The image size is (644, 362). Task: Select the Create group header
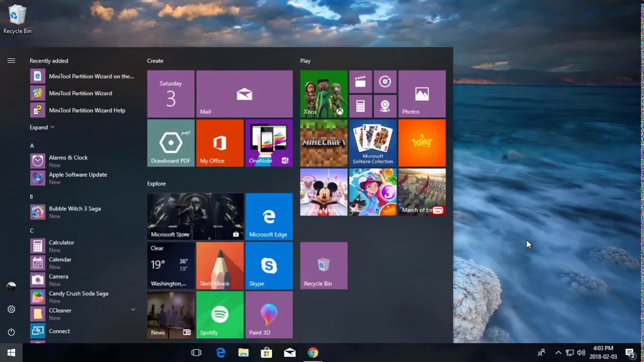tap(155, 61)
